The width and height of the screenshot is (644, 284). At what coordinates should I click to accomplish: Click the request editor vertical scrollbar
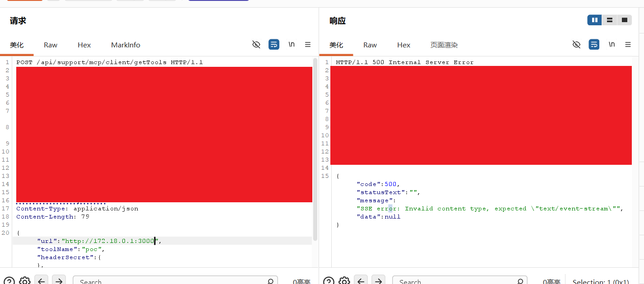(315, 149)
